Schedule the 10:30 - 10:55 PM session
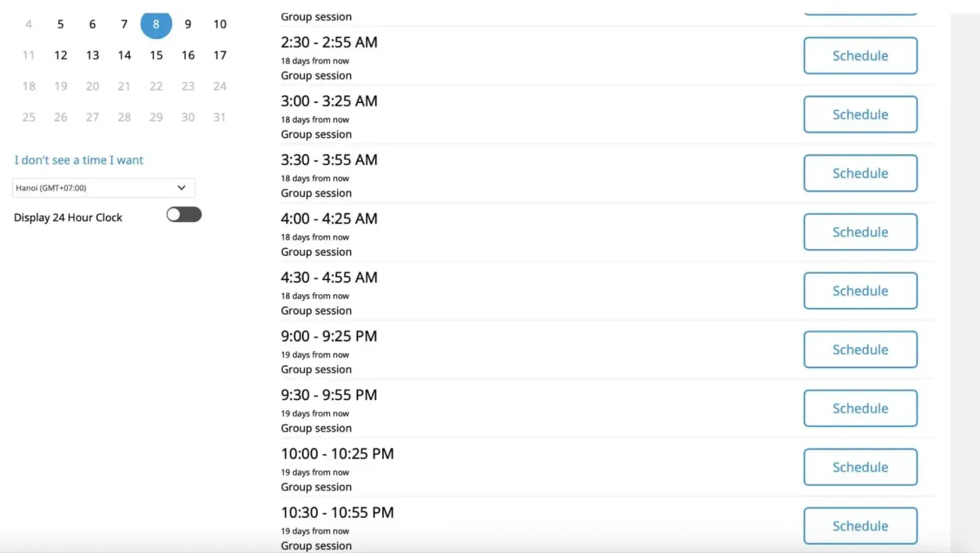This screenshot has width=980, height=557. coord(860,526)
